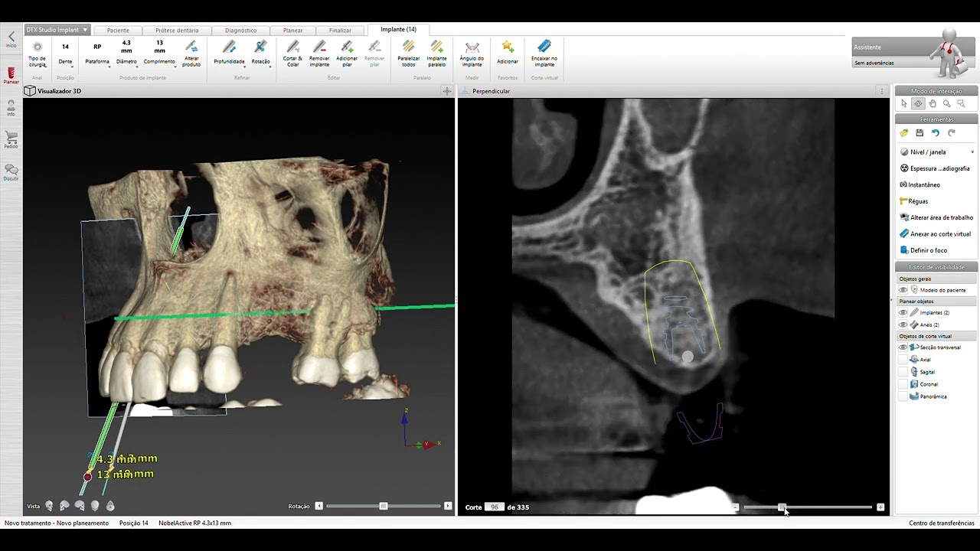The height and width of the screenshot is (551, 980).
Task: Select the Implante (14) tab
Action: tap(398, 29)
